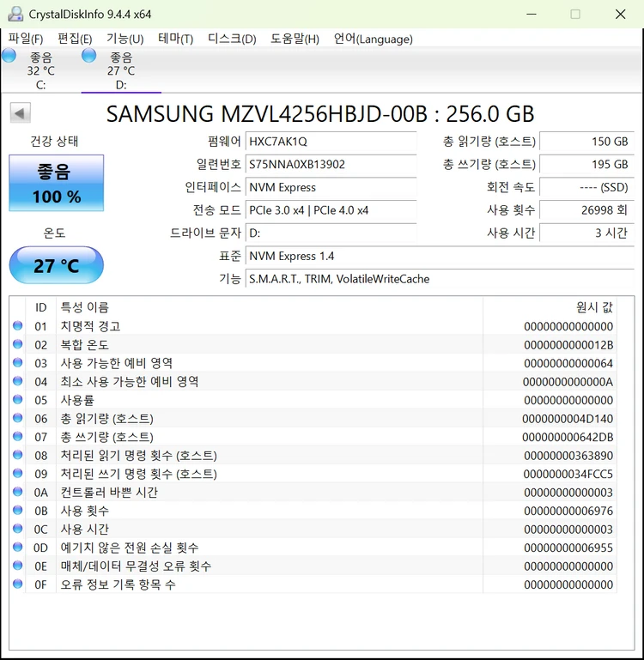The height and width of the screenshot is (660, 644).
Task: Click the blue status orb for drive C:
Action: click(x=9, y=55)
